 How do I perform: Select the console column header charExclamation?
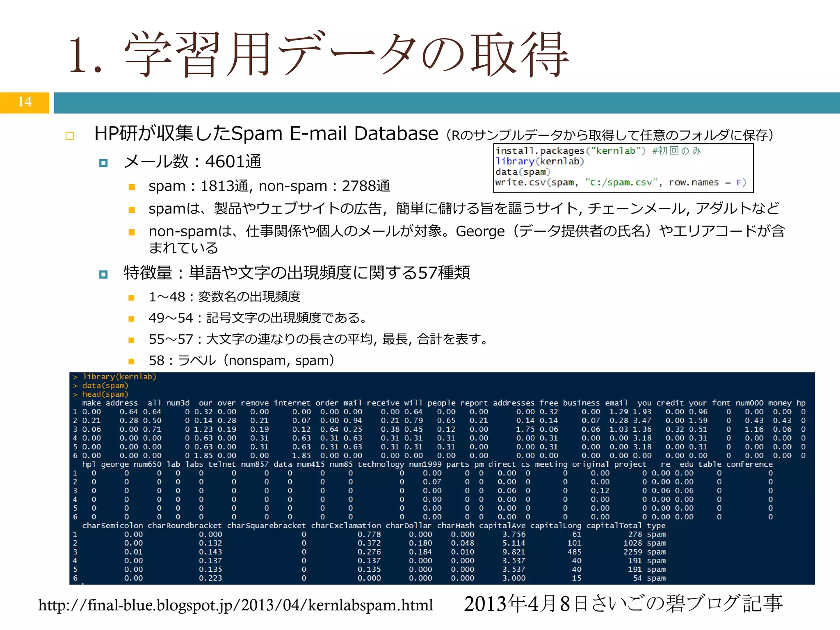coord(346,525)
